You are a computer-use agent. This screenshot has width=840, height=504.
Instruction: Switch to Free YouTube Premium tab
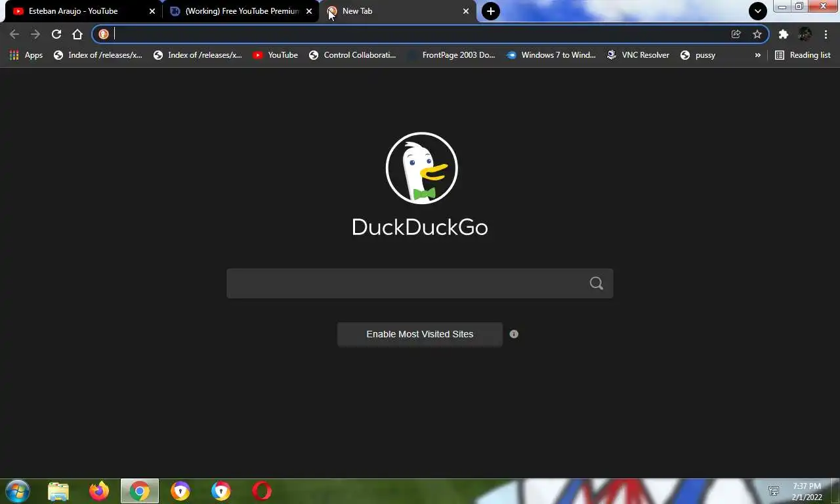pyautogui.click(x=241, y=11)
